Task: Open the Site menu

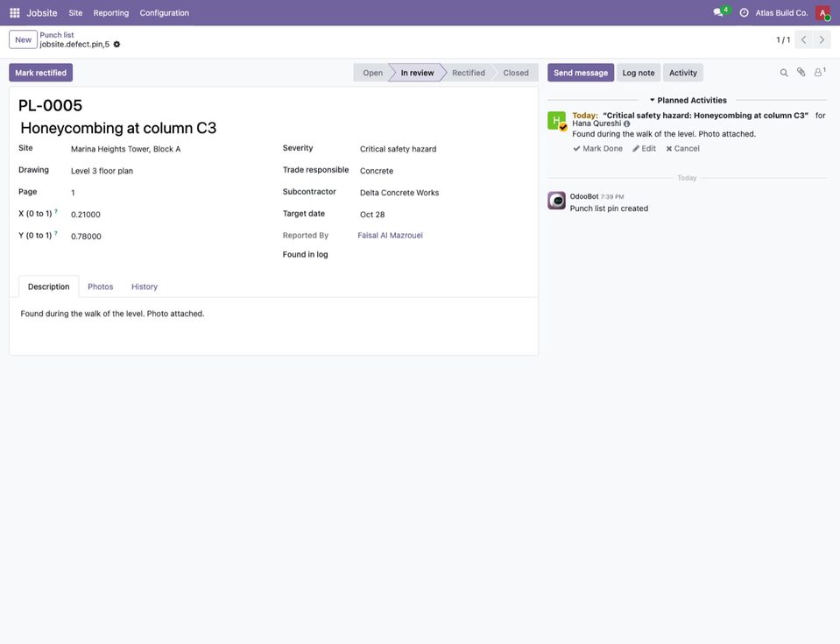Action: coord(75,13)
